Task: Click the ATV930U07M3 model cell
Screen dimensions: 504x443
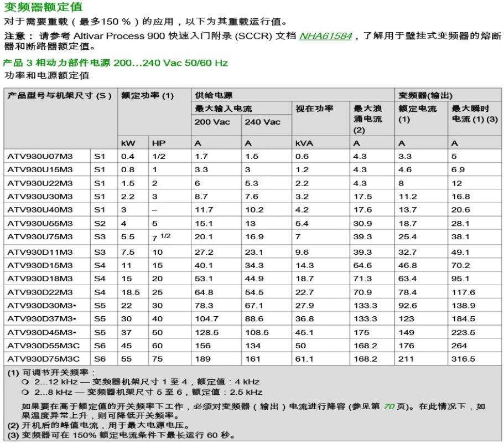Action: pyautogui.click(x=40, y=157)
